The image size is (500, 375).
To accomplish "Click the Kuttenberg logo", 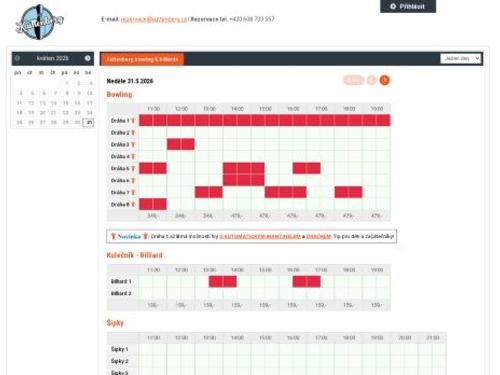I will 39,22.
